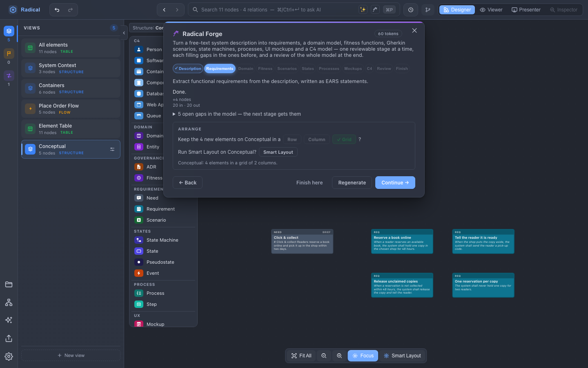588x368 pixels.
Task: Open the history clock icon
Action: pyautogui.click(x=411, y=10)
